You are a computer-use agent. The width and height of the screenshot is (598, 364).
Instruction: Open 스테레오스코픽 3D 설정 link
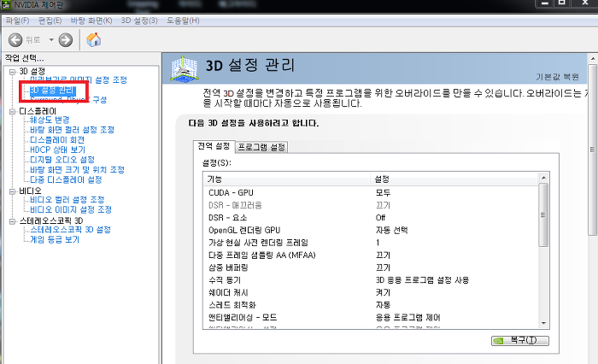pyautogui.click(x=71, y=229)
